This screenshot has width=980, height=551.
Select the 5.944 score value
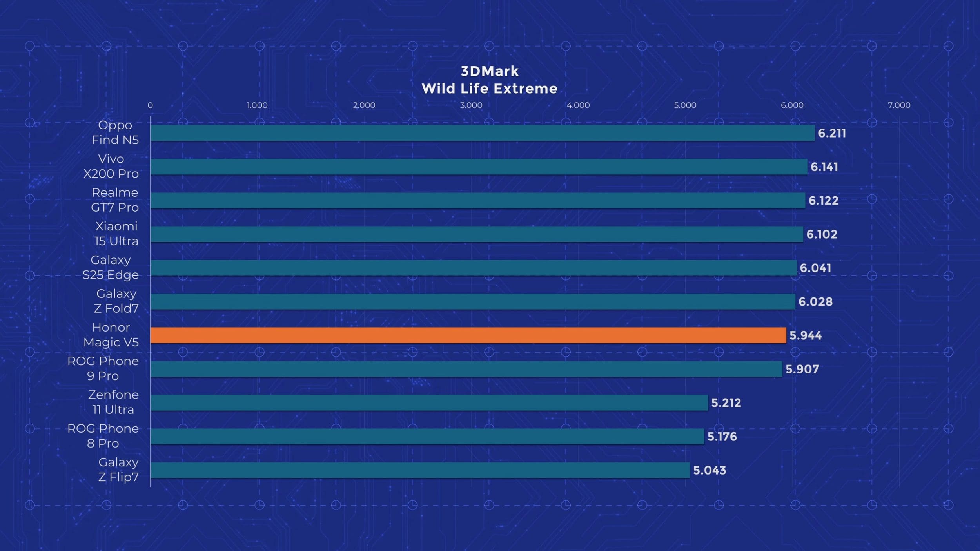[806, 335]
